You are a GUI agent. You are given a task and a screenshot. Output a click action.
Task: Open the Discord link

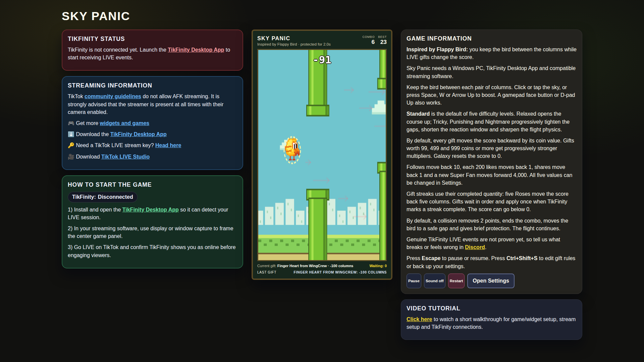[475, 247]
